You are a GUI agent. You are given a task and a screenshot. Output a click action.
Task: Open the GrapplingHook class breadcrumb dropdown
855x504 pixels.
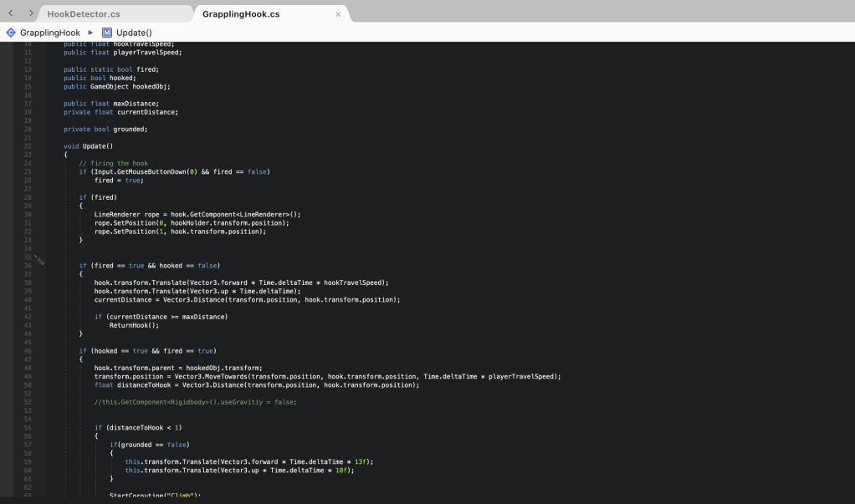(x=50, y=33)
